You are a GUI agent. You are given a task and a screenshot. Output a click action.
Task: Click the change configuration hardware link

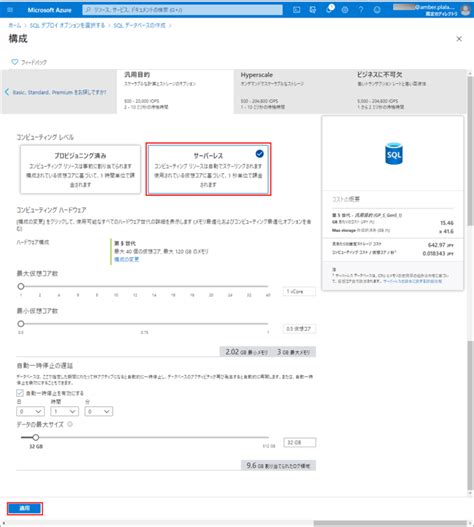coord(126,259)
